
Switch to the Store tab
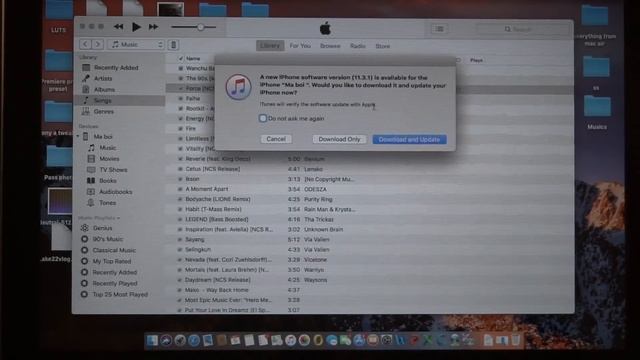(382, 46)
